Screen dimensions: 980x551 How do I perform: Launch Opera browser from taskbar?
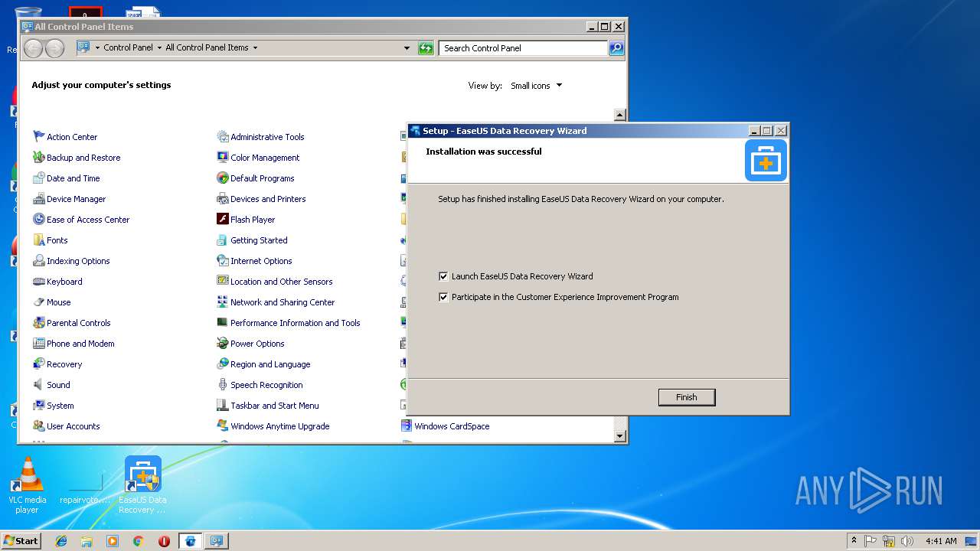164,541
